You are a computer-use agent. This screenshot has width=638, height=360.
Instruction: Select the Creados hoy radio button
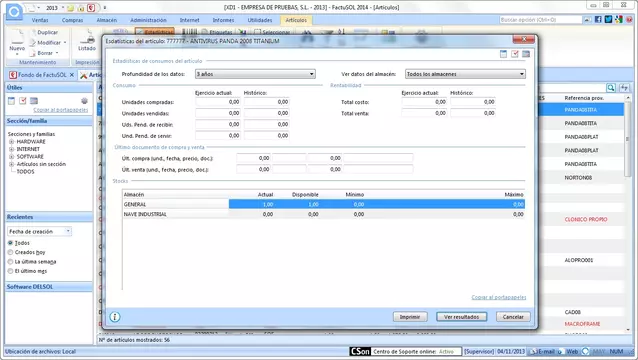tap(11, 252)
